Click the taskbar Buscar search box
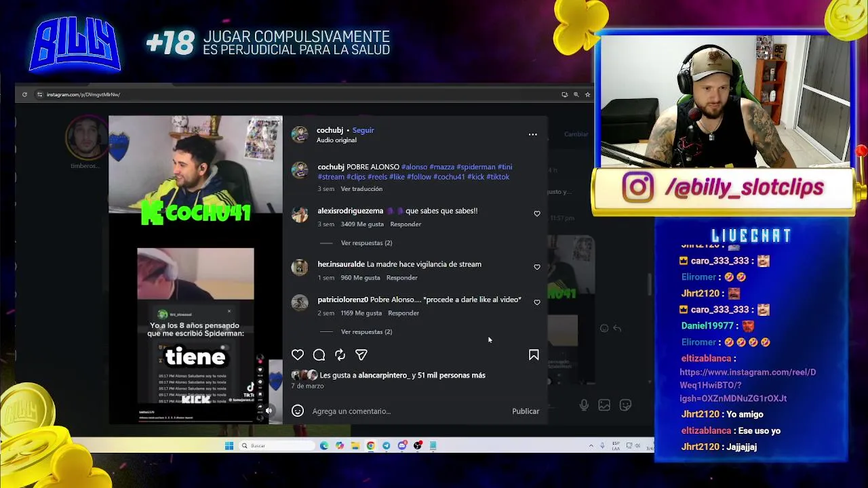This screenshot has height=488, width=868. click(277, 445)
